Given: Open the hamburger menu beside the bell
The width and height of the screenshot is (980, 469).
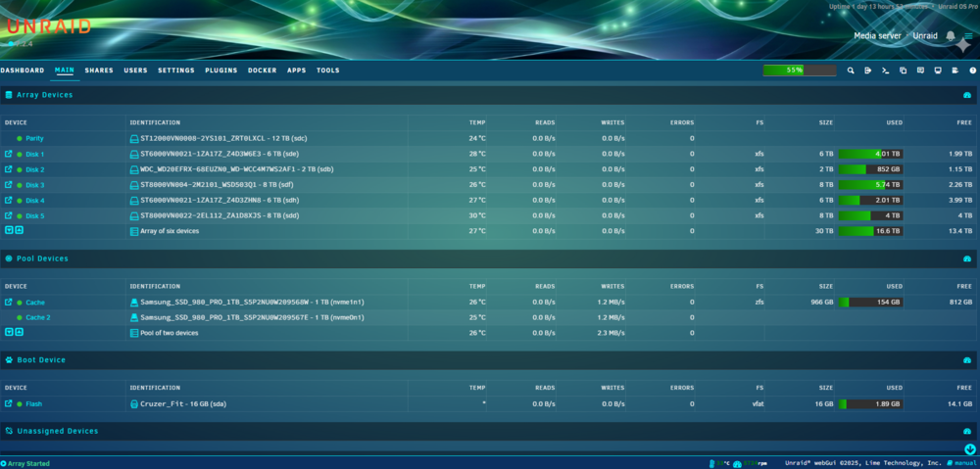Looking at the screenshot, I should click(968, 35).
